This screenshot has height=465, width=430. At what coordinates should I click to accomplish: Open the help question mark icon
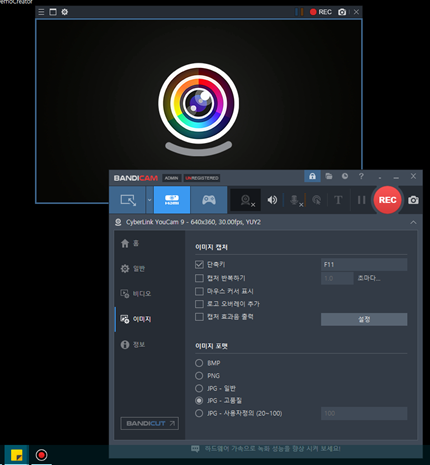(361, 176)
